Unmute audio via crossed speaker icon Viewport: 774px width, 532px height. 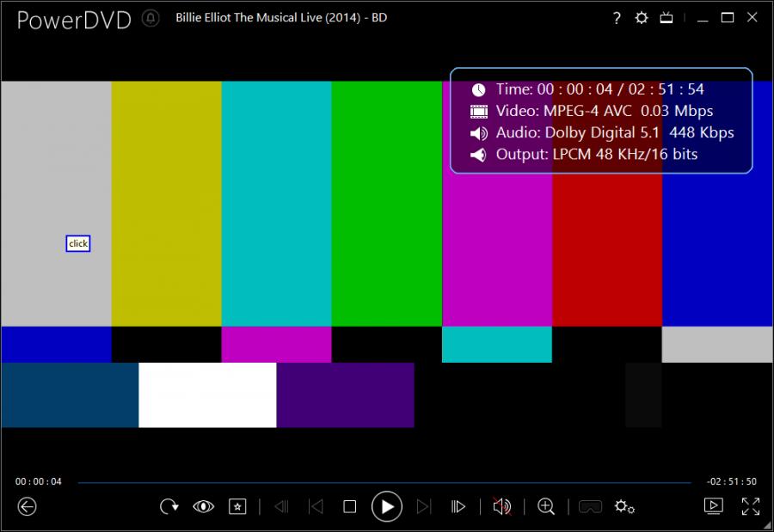click(x=502, y=506)
